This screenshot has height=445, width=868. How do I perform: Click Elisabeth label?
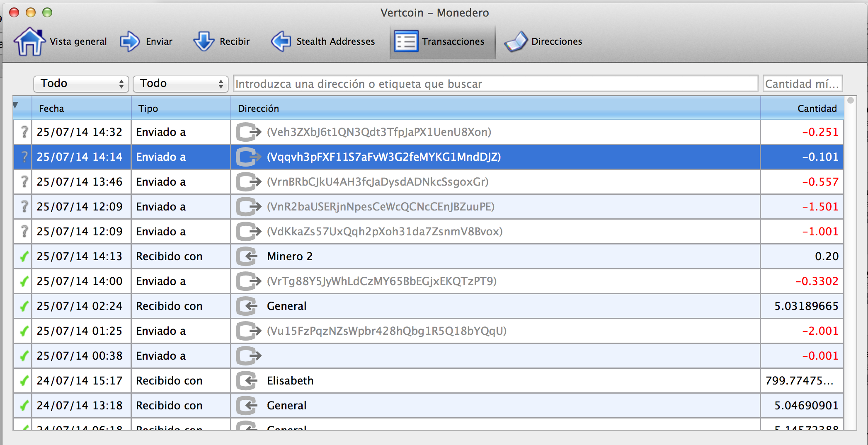(x=290, y=381)
